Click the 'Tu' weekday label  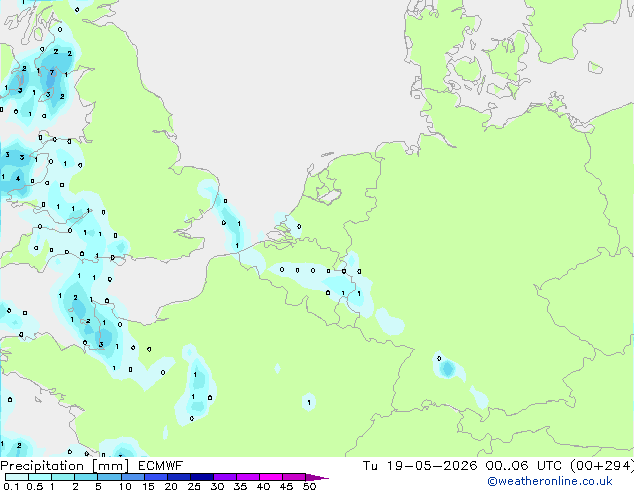(x=370, y=466)
